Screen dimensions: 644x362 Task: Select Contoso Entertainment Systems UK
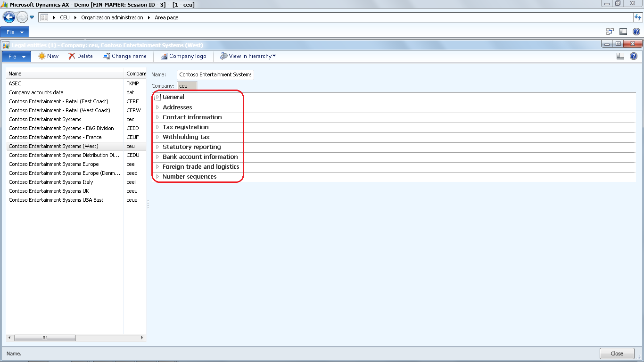[76, 191]
